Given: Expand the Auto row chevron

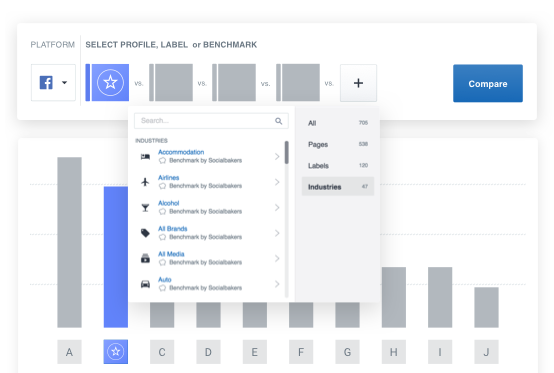Looking at the screenshot, I should 277,284.
